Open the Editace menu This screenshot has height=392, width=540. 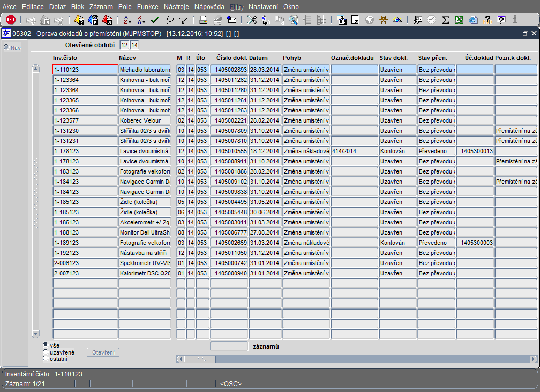pos(33,6)
